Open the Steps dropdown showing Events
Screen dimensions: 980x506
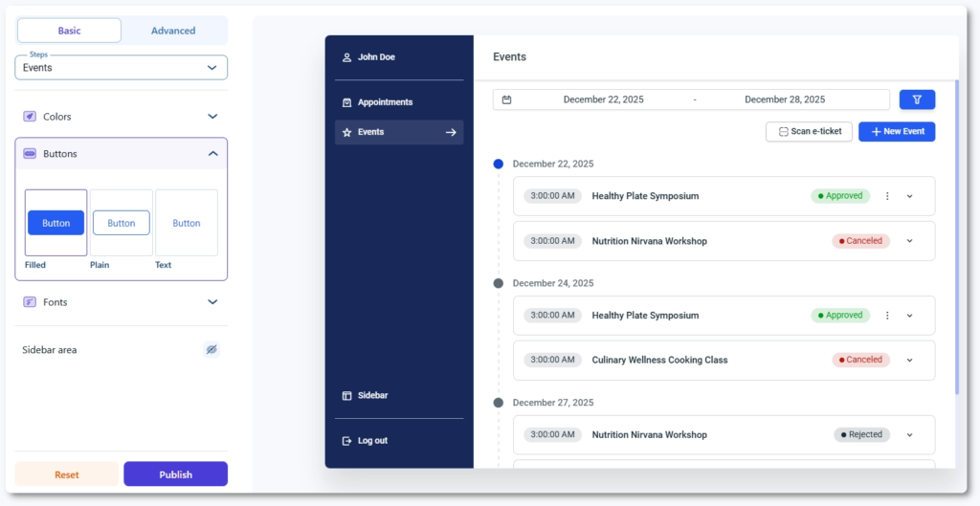tap(121, 68)
